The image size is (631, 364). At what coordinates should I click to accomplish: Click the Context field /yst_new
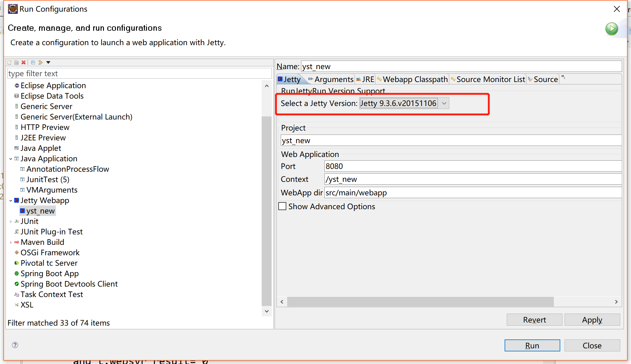(473, 179)
